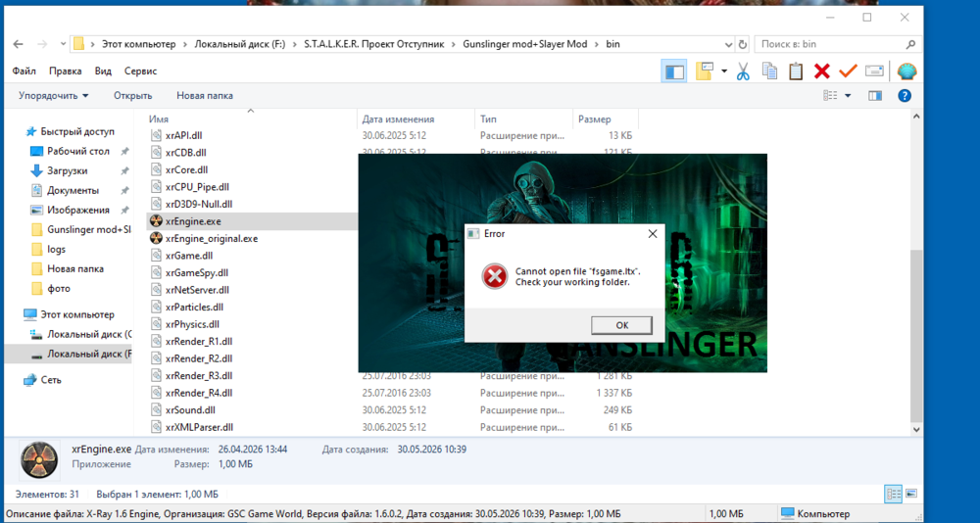
Task: Click the change view layout icon
Action: [830, 96]
